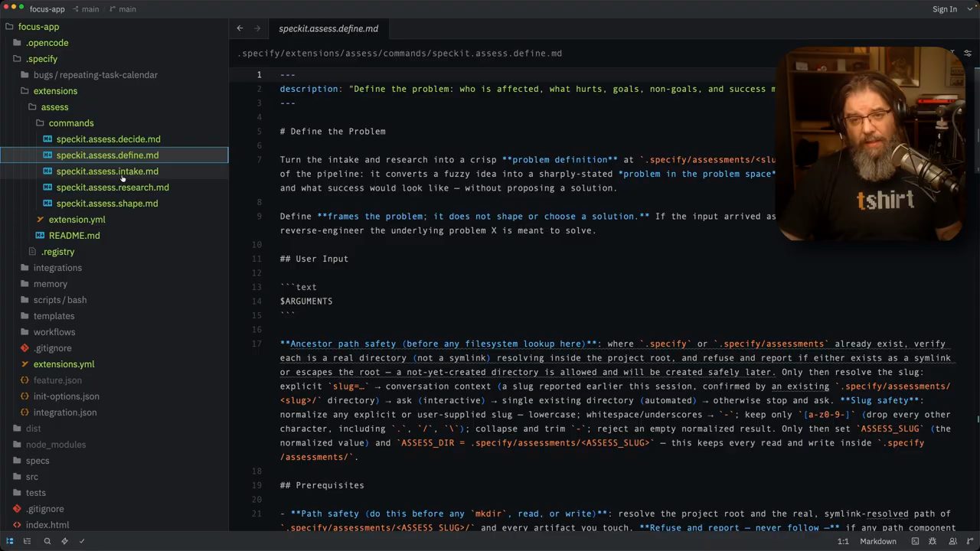
Task: Click the git icon beside root .gitignore
Action: (x=17, y=509)
